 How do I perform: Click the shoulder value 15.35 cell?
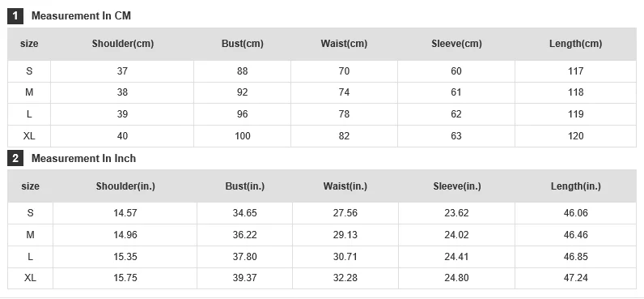(125, 257)
